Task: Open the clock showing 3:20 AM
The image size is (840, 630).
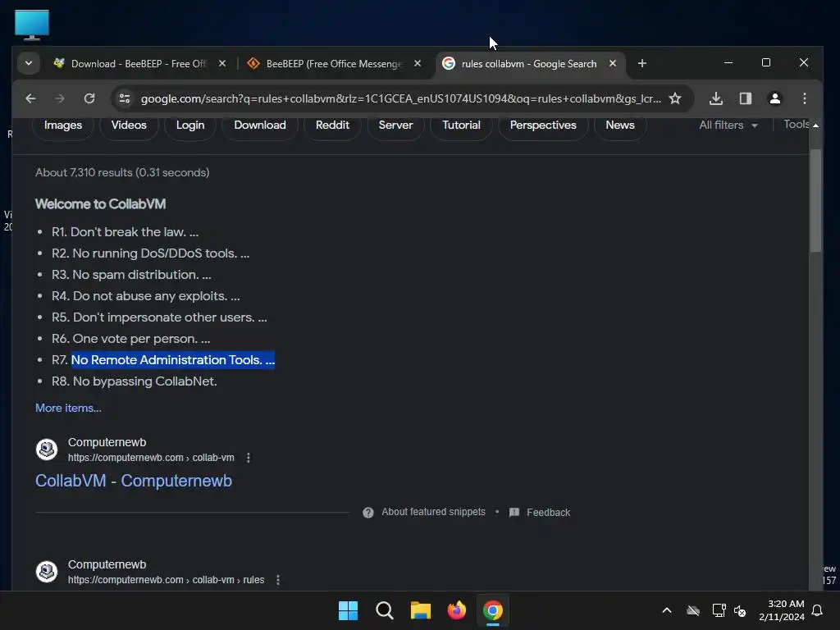Action: click(x=782, y=610)
